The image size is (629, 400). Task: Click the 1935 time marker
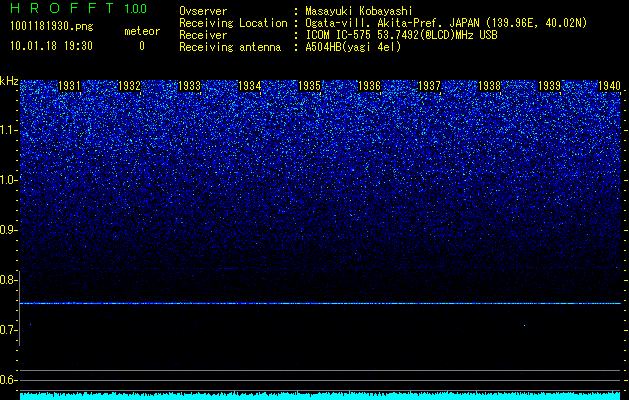310,85
